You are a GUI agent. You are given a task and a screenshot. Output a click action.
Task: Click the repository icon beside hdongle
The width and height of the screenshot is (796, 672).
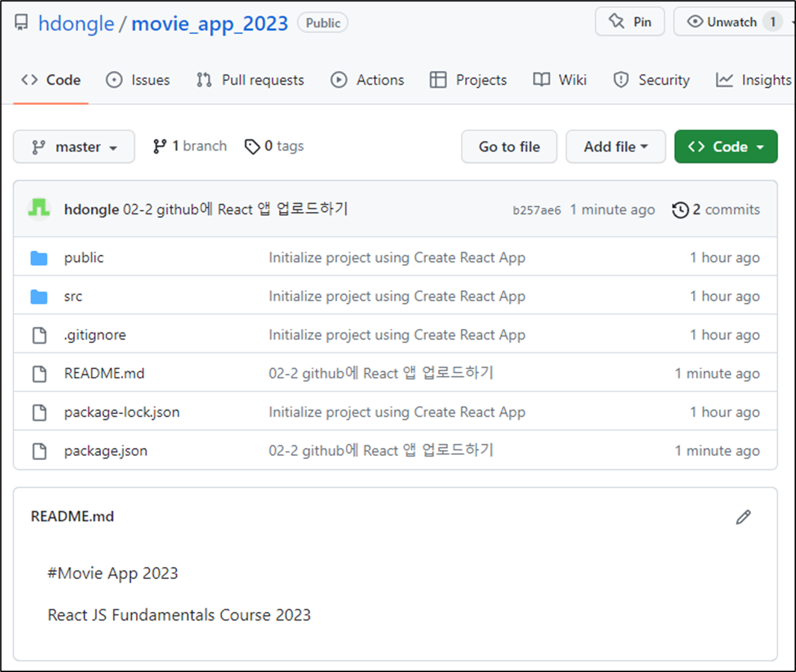click(21, 23)
